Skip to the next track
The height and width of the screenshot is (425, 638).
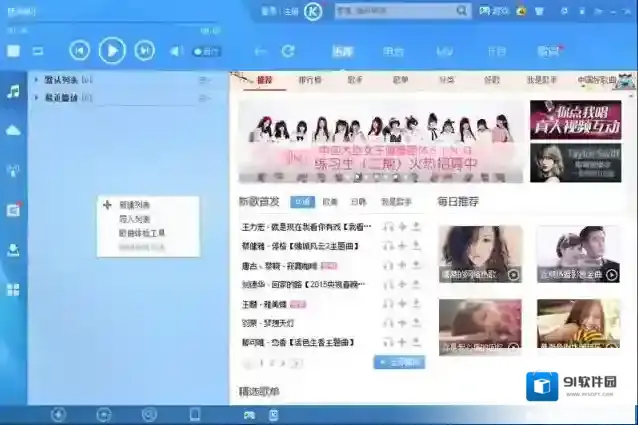(145, 50)
